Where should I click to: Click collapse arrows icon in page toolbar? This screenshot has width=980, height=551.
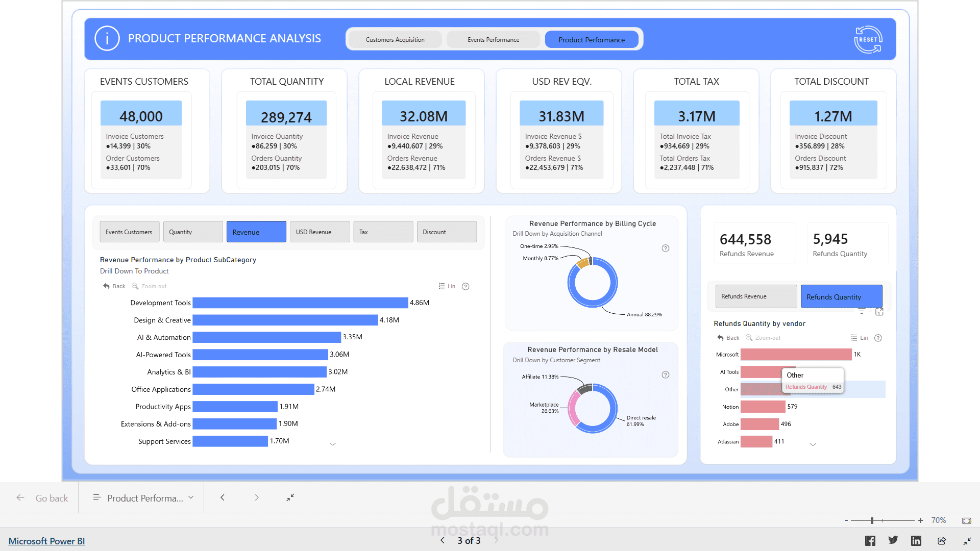[x=290, y=497]
